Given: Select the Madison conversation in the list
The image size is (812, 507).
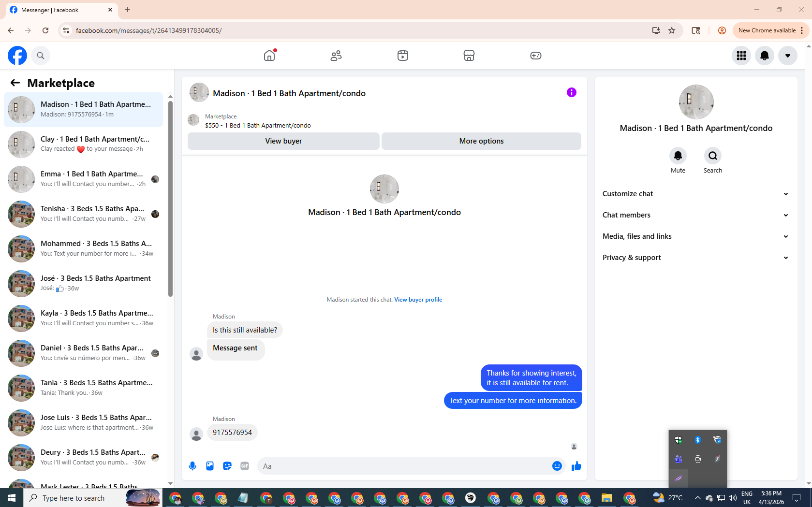Looking at the screenshot, I should (83, 110).
